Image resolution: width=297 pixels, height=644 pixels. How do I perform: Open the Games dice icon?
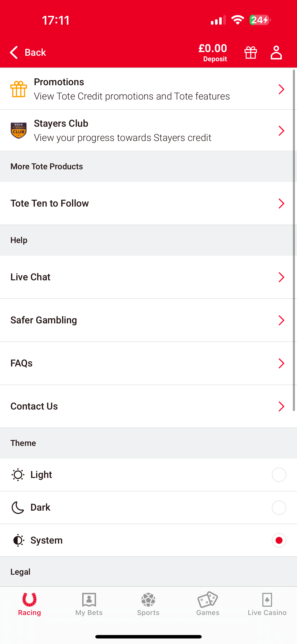click(x=207, y=600)
